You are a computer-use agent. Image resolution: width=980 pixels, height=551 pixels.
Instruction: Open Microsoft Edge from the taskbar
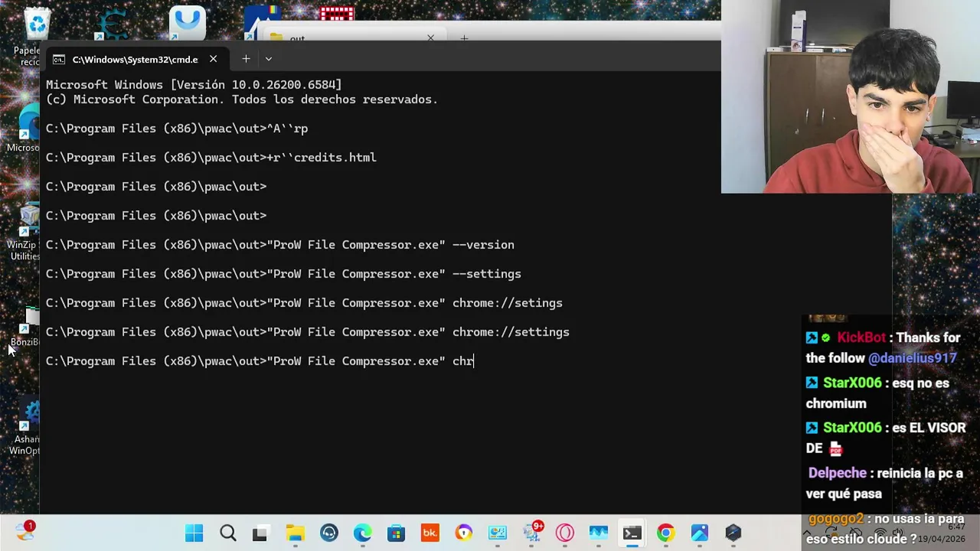362,533
